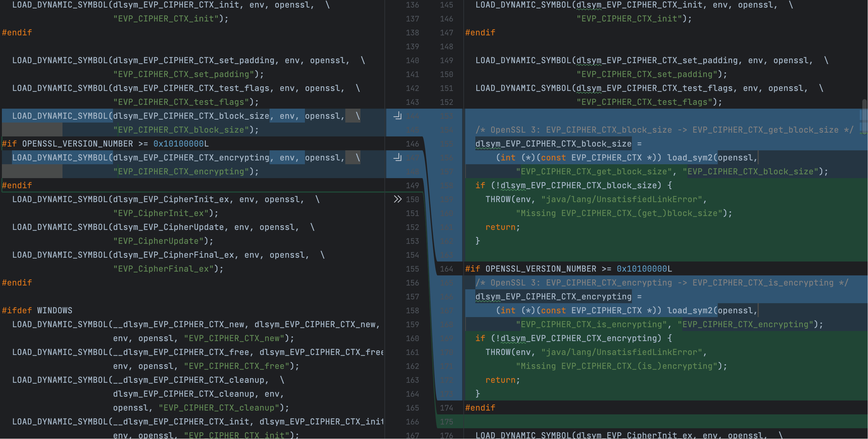Click right-pane comment about EVP_CIPHER_CTX_is_encrypting
The width and height of the screenshot is (868, 439).
point(662,283)
